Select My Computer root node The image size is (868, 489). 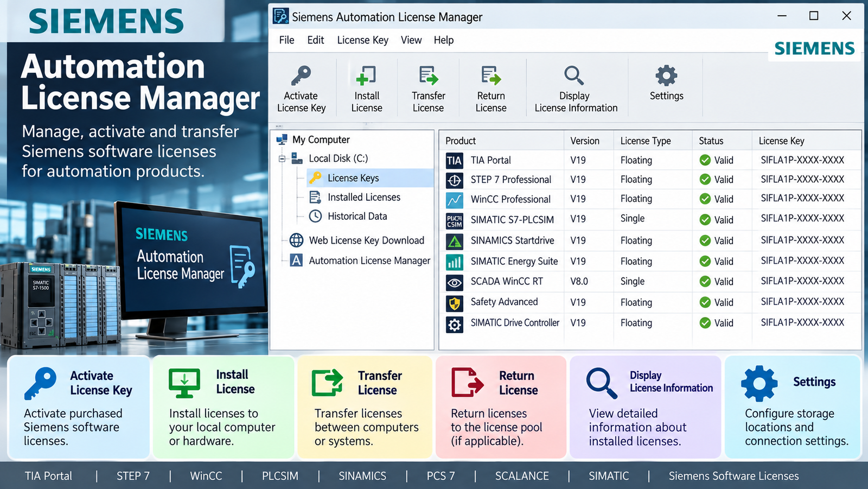coord(321,139)
